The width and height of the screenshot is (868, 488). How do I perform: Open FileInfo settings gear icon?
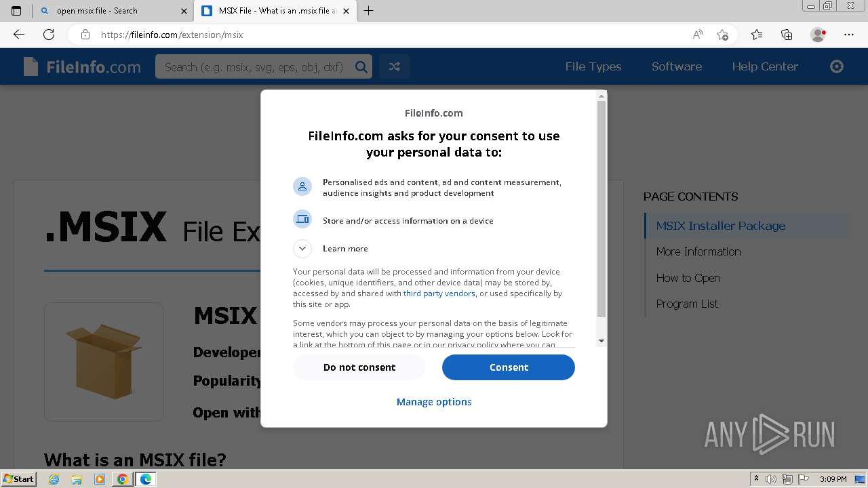(837, 66)
